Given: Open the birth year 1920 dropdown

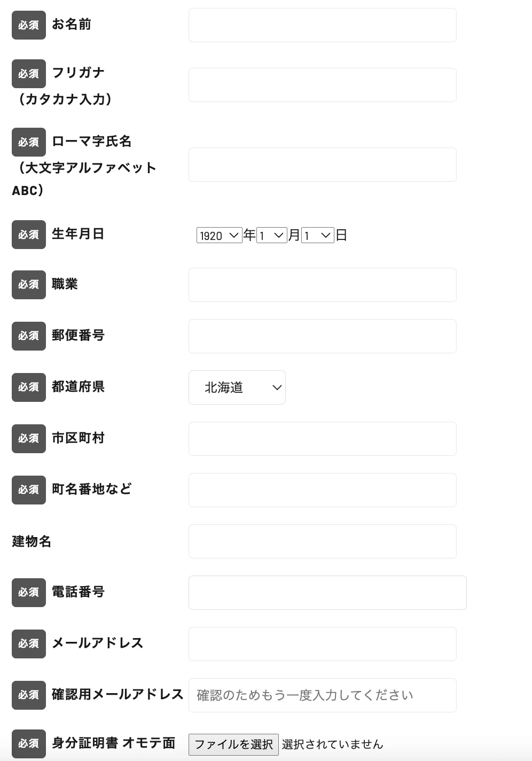Looking at the screenshot, I should (x=220, y=235).
